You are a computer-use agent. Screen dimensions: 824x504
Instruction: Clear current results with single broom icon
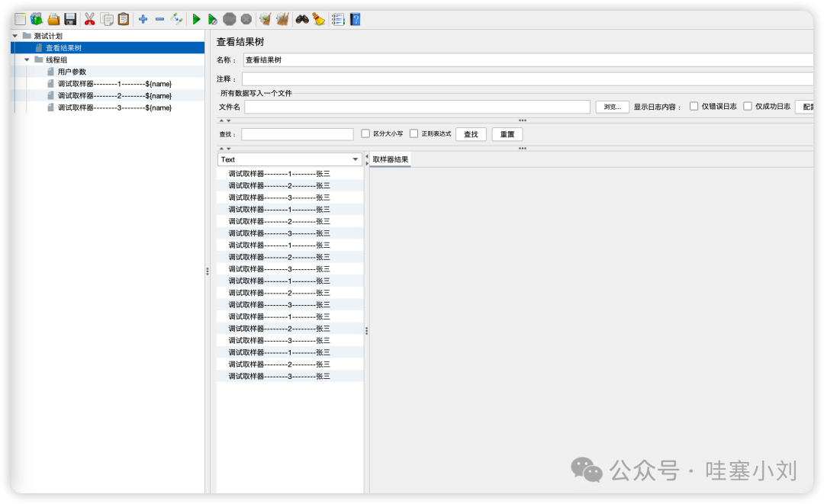pos(266,19)
